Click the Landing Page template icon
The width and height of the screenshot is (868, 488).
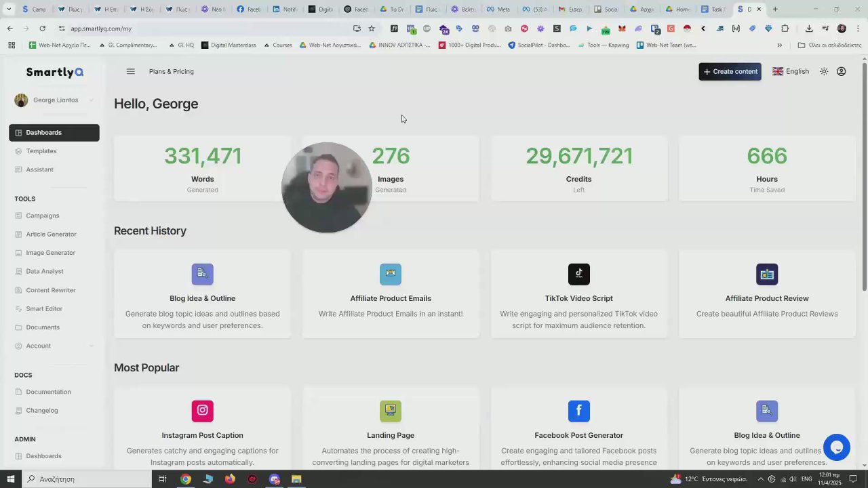[x=391, y=411]
